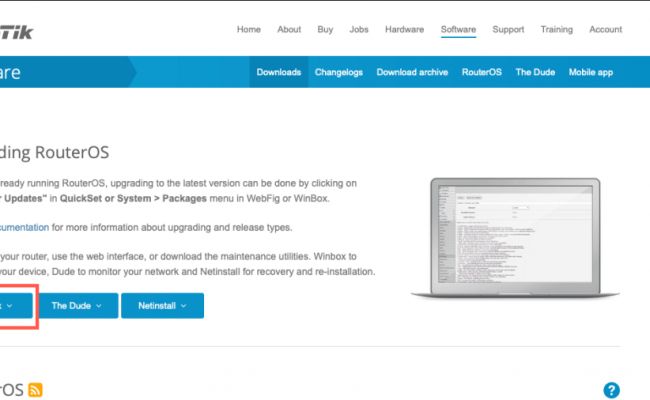The image size is (650, 400).
Task: Expand the Netinstall download dropdown button
Action: click(162, 306)
